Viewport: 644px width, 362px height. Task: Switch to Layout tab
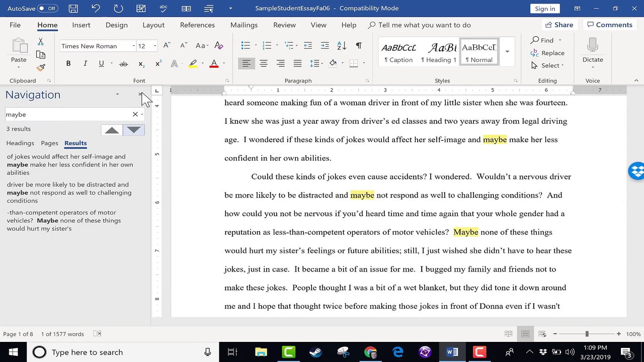coord(153,25)
